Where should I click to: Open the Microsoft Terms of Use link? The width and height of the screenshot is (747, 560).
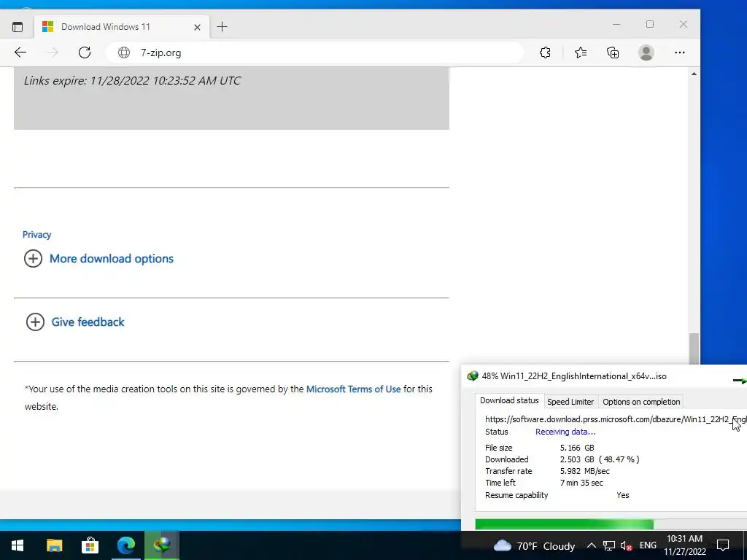(x=353, y=389)
